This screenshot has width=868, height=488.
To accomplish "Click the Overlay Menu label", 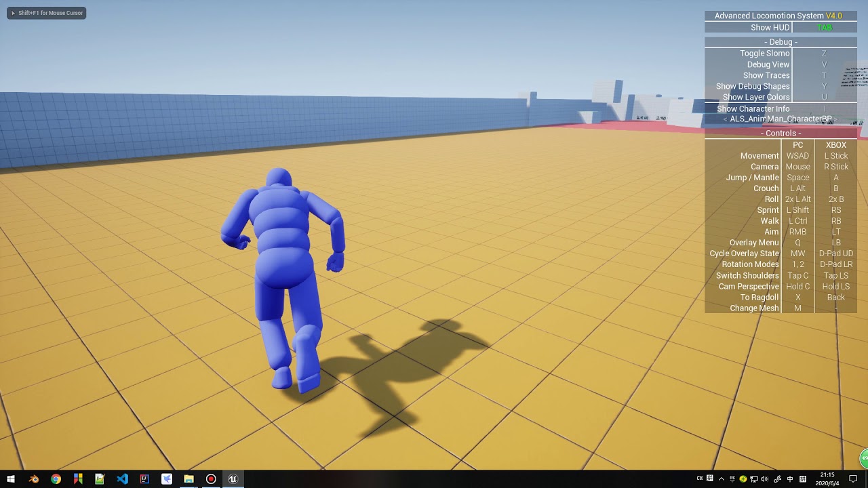I will [x=754, y=243].
